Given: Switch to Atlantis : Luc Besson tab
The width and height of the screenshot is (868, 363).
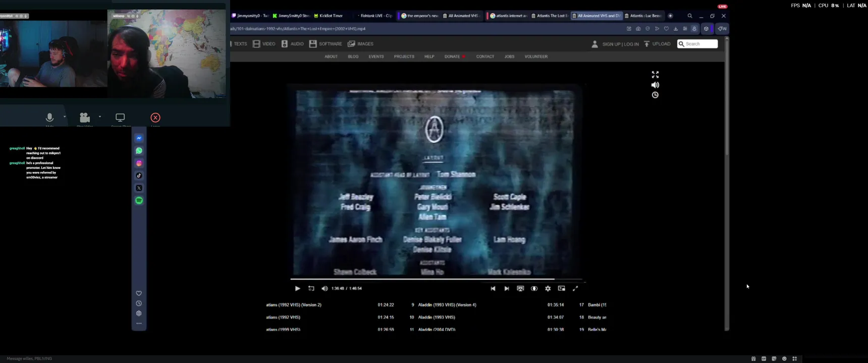Looking at the screenshot, I should click(x=643, y=16).
